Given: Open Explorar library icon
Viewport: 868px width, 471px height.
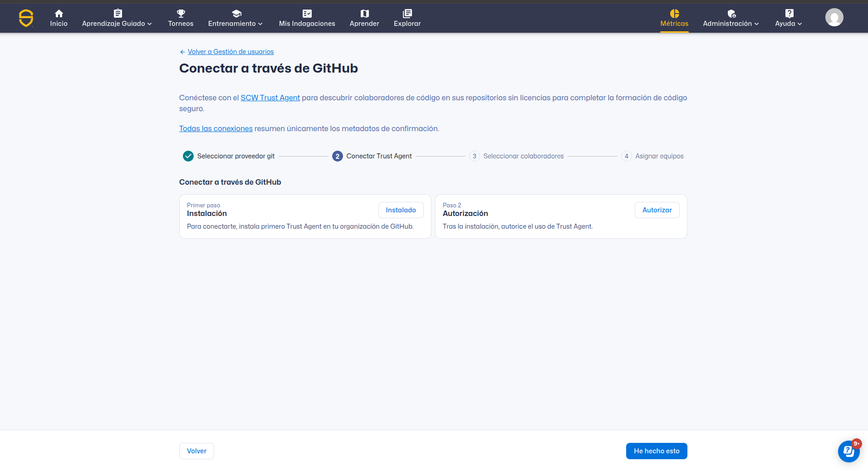Looking at the screenshot, I should coord(407,14).
